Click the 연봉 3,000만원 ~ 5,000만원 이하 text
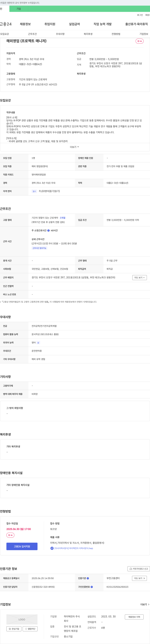Screen dimensions: 150x644 click(x=123, y=220)
